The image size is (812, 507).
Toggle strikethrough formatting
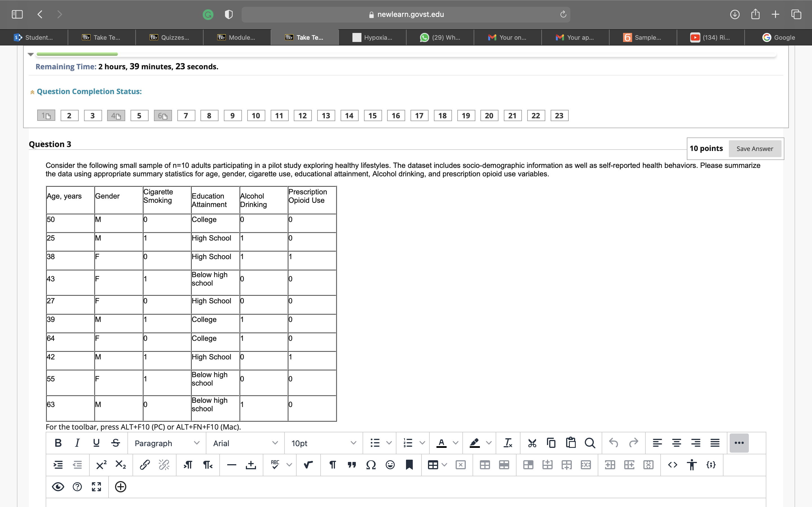pos(115,442)
